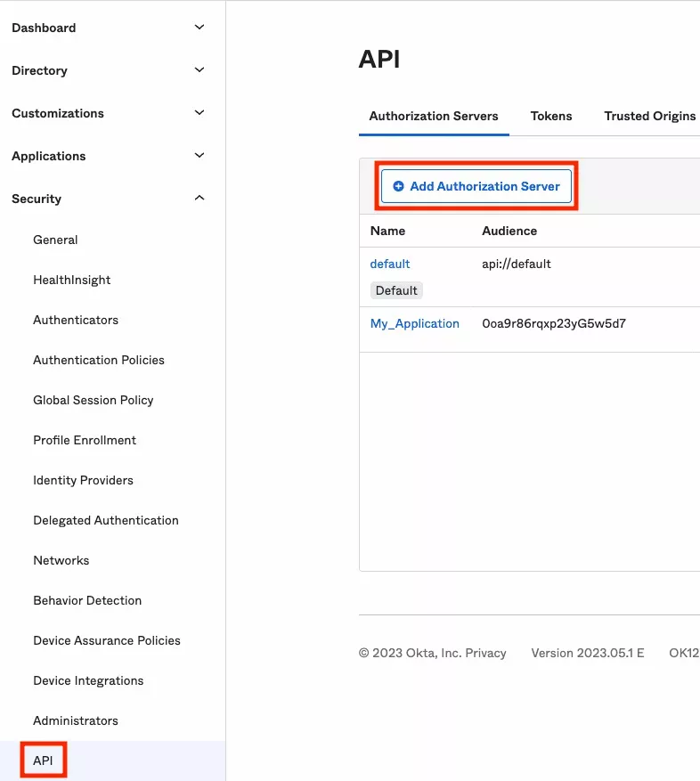
Task: Open the default authorization server link
Action: click(389, 264)
